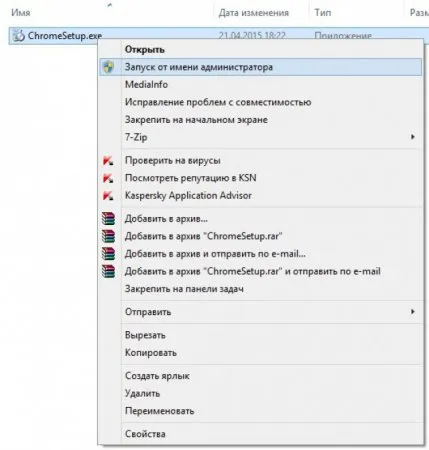Click the UAC shield icon beside Запуск от имени администратора
Image resolution: width=429 pixels, height=450 pixels.
point(108,67)
